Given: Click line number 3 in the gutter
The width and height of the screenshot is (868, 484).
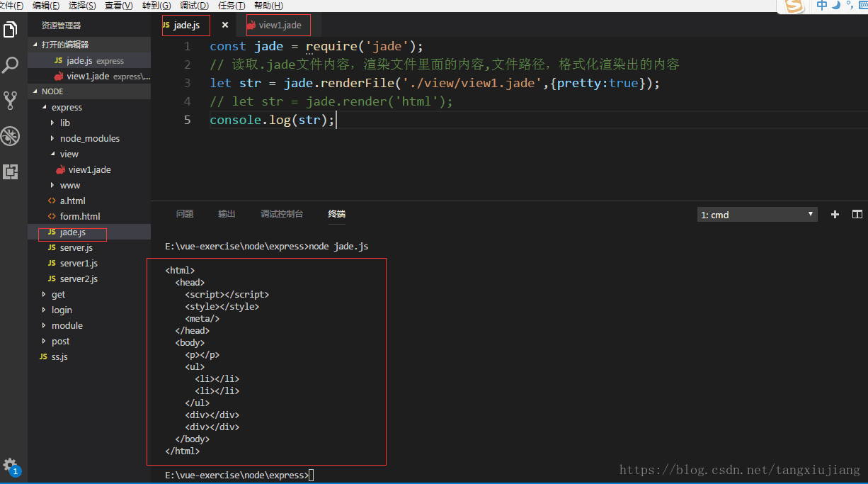Looking at the screenshot, I should point(187,83).
